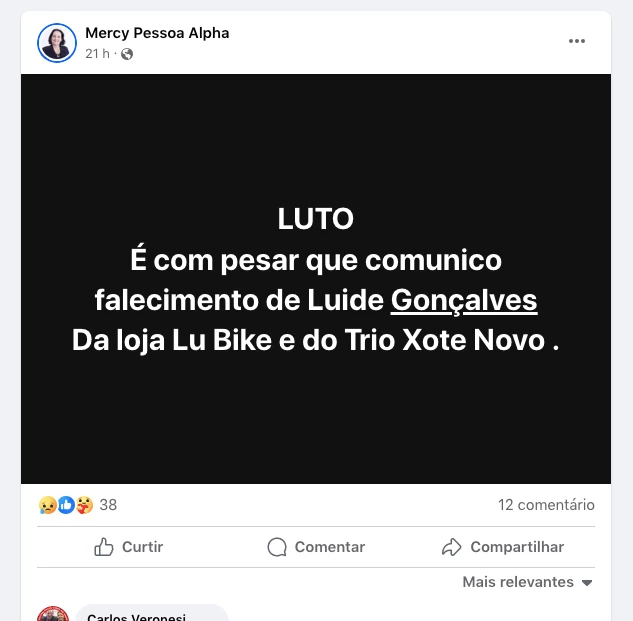This screenshot has height=621, width=633.
Task: Click the public globe privacy icon
Action: coord(127,54)
